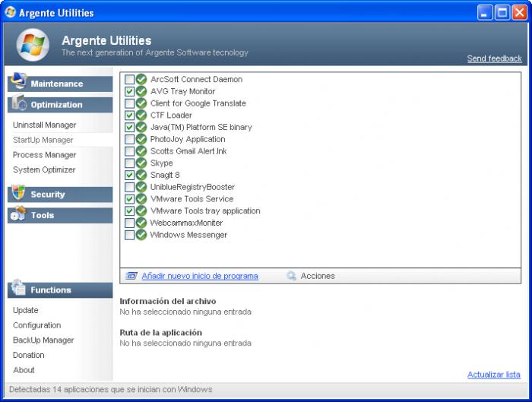The width and height of the screenshot is (532, 402).
Task: Enable UniblueRegistryBooster checkbox
Action: [x=129, y=187]
